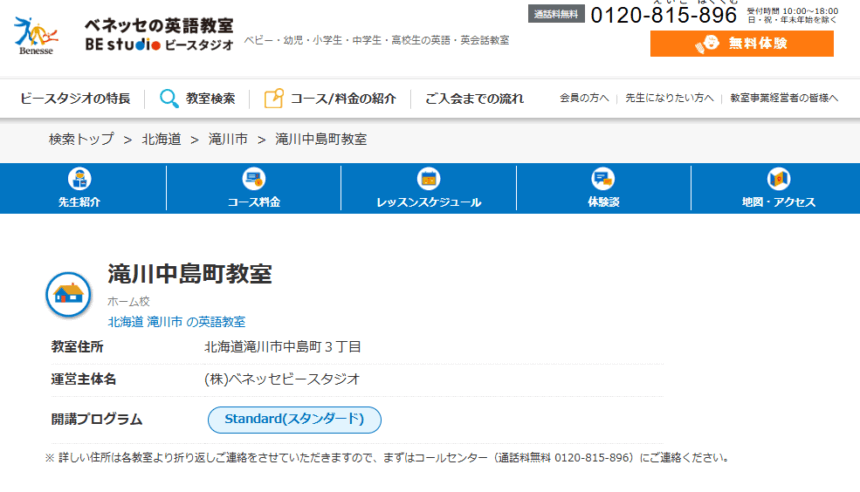Open ビースタジオの特長 menu item
The image size is (860, 492).
coord(75,99)
